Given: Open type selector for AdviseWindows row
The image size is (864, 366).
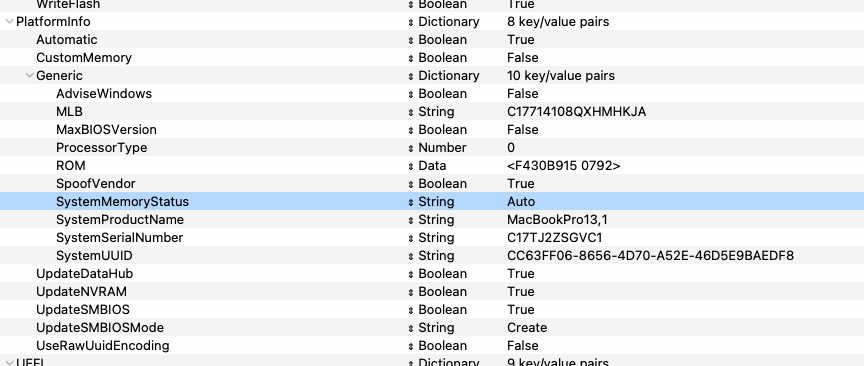Looking at the screenshot, I should pyautogui.click(x=411, y=94).
